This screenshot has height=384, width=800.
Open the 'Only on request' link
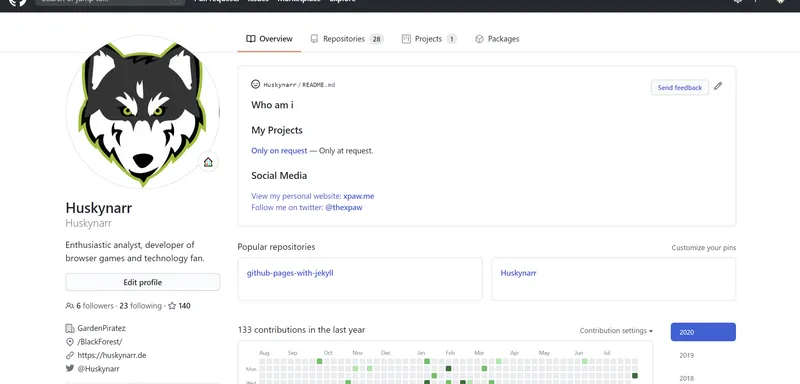[279, 151]
